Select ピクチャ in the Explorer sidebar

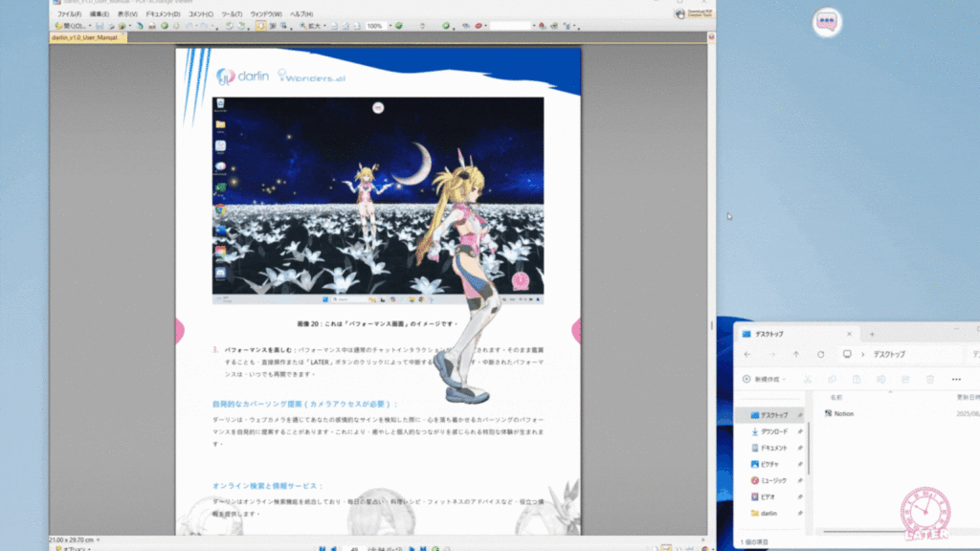pyautogui.click(x=769, y=464)
